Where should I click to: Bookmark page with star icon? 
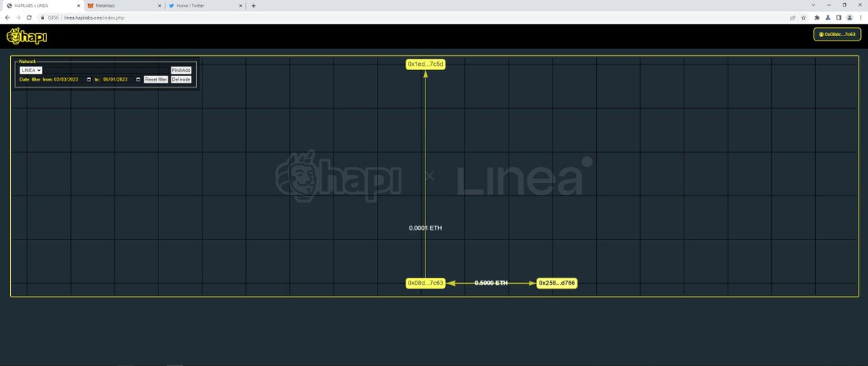[804, 17]
